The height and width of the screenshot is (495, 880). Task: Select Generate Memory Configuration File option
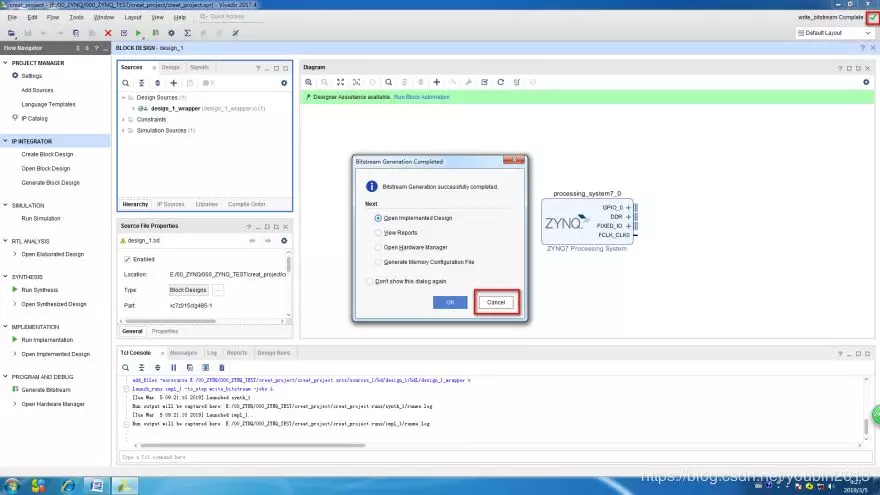(x=378, y=262)
